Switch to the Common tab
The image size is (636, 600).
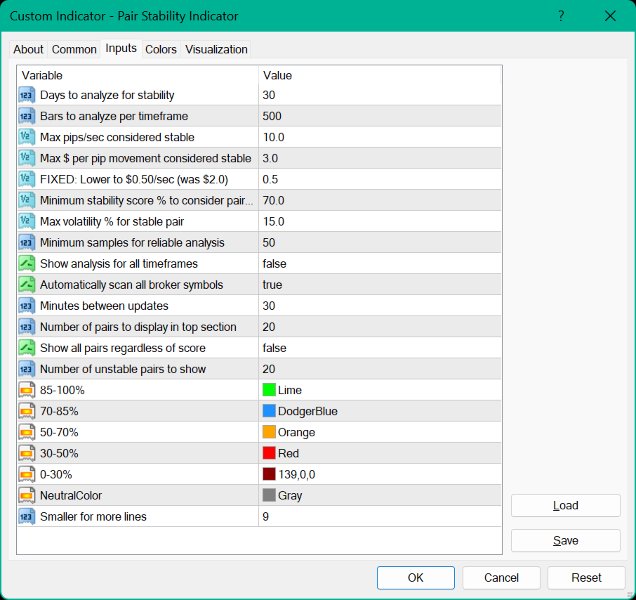[x=74, y=49]
